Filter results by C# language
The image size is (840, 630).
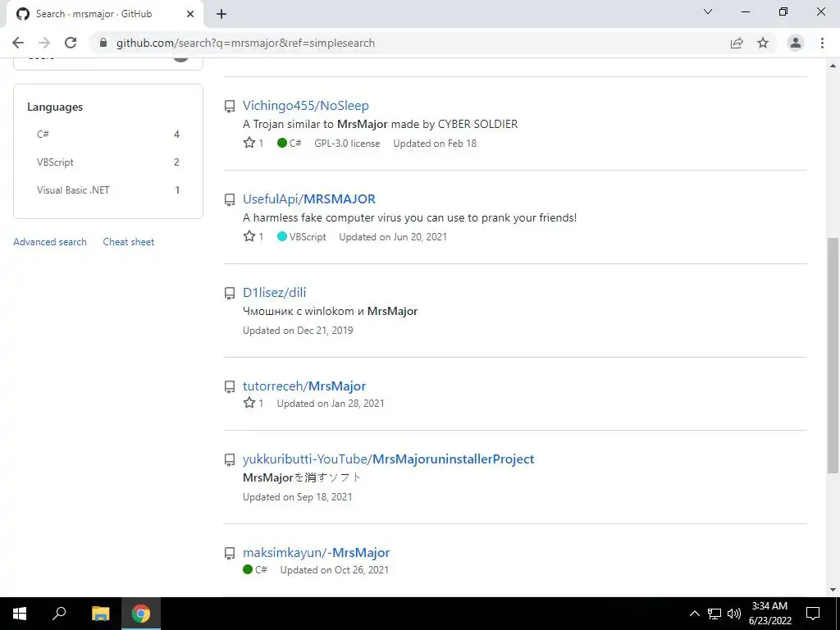click(x=107, y=134)
